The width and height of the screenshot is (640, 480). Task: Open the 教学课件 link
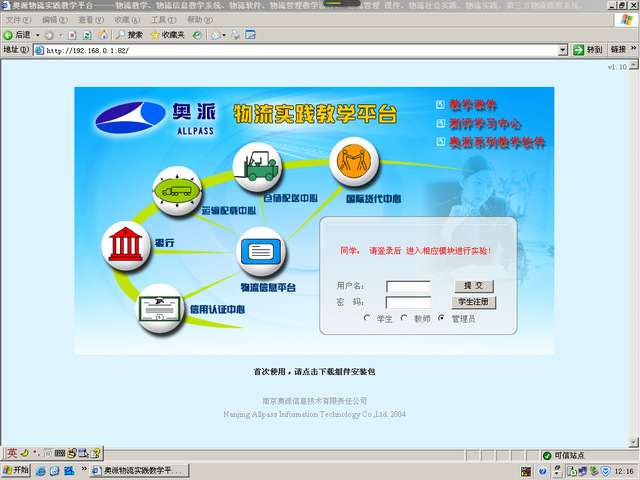tap(473, 105)
